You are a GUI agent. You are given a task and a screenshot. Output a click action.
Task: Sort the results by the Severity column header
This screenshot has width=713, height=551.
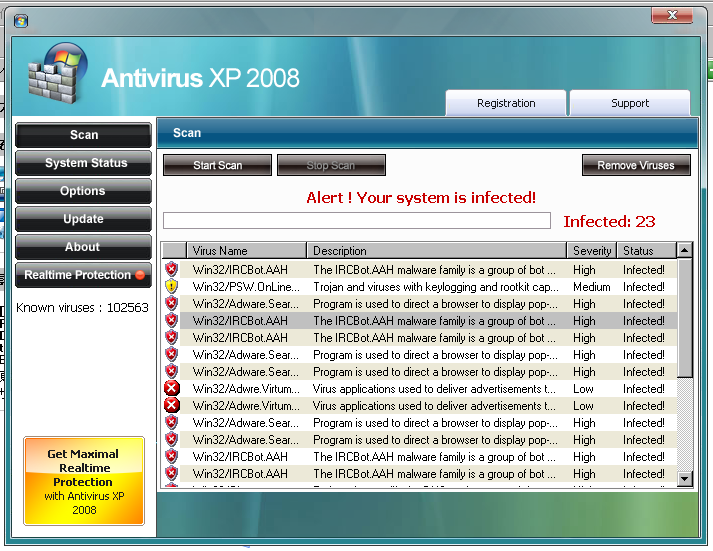pos(591,251)
